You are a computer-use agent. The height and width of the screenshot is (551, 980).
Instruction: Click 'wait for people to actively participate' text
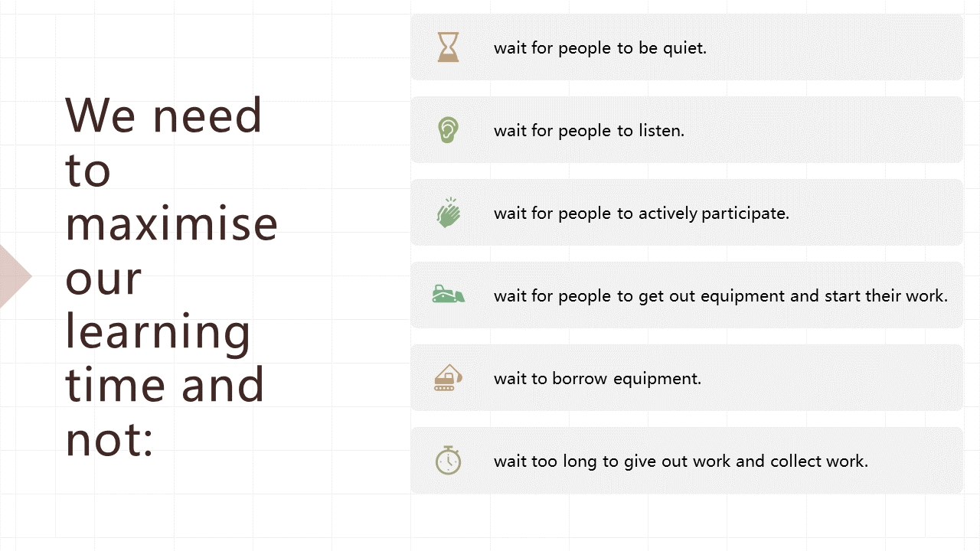coord(641,213)
